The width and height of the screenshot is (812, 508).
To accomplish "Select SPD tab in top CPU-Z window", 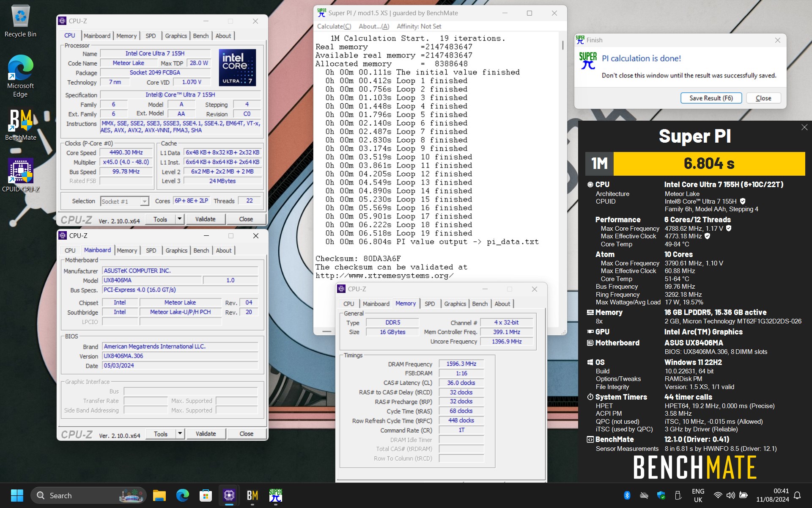I will click(151, 36).
